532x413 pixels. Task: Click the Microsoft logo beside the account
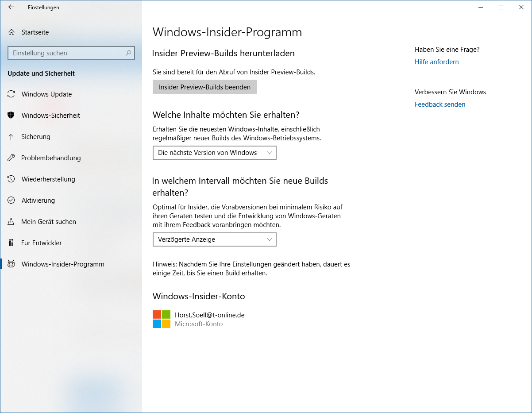pyautogui.click(x=162, y=319)
